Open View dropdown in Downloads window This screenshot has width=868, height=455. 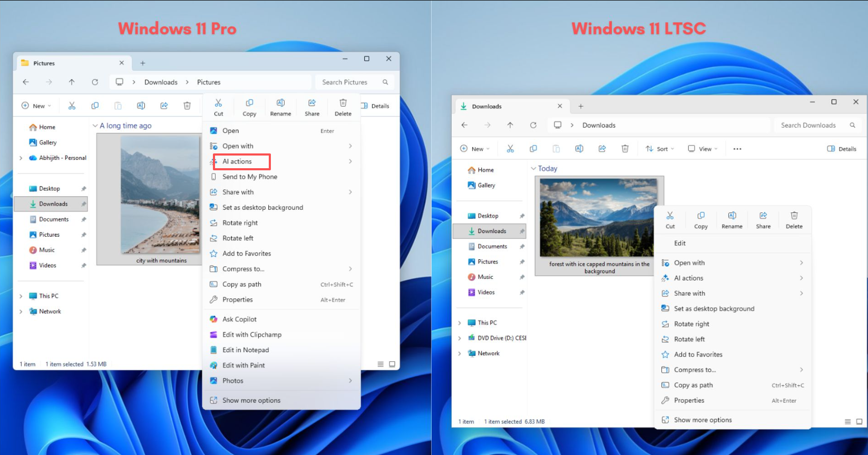[x=703, y=149]
